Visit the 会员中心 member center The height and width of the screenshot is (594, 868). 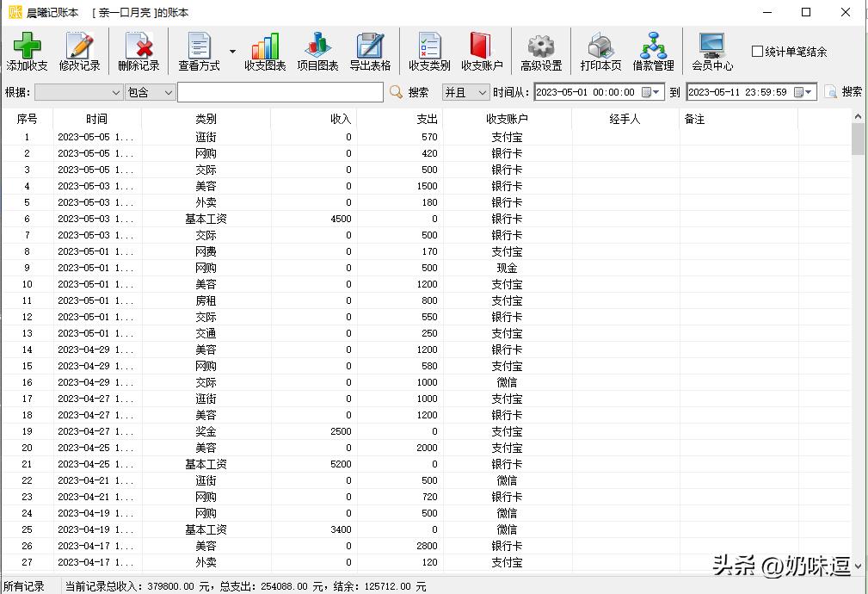pos(711,50)
